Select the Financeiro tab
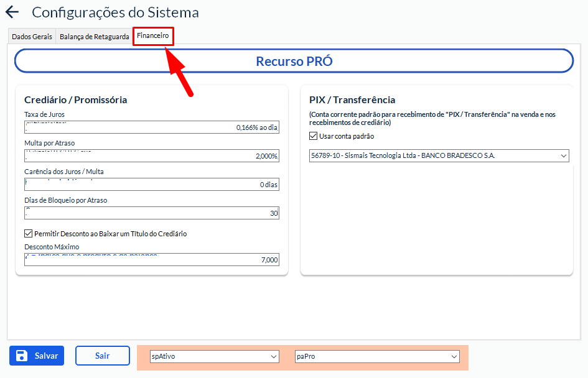Viewport: 588px width, 378px height. coord(153,36)
